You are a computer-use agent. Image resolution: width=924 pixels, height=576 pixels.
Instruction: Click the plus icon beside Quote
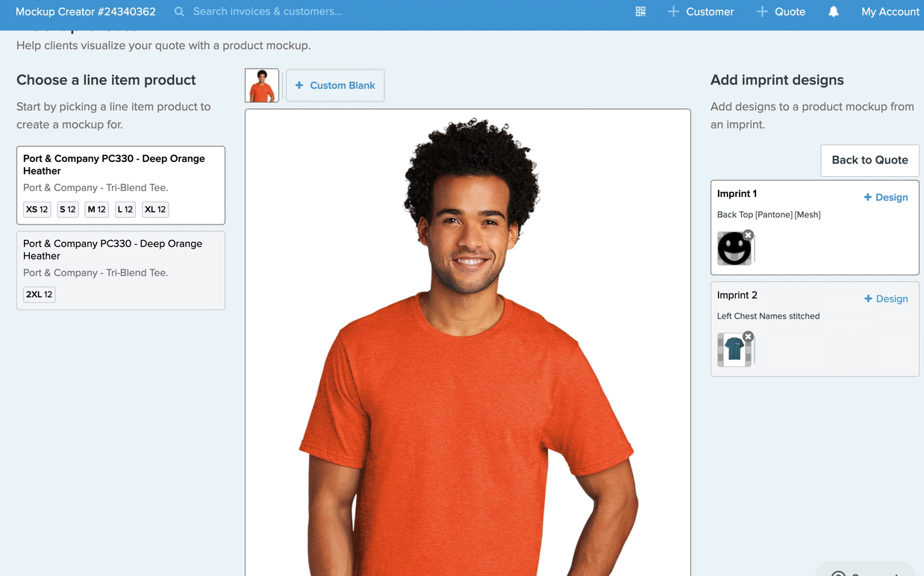pyautogui.click(x=762, y=12)
